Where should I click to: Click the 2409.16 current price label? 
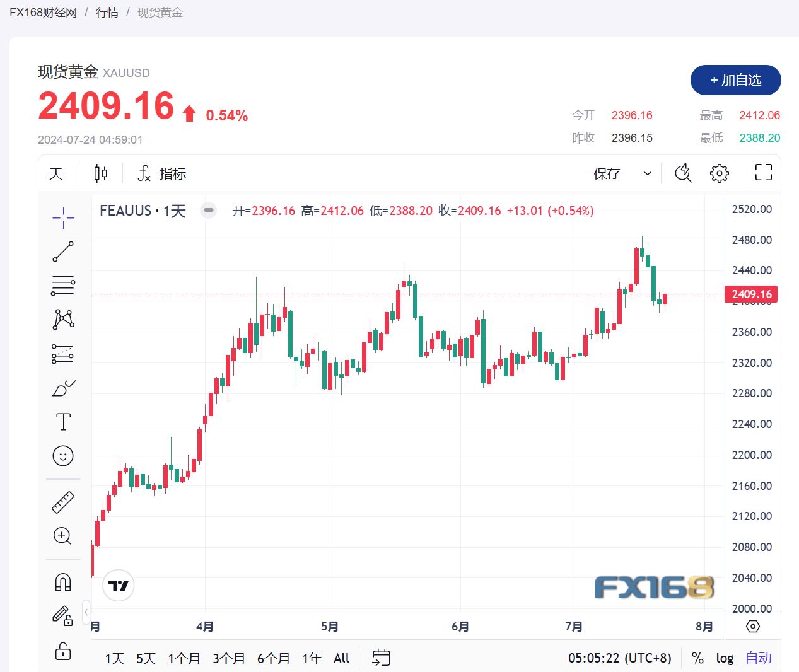tap(751, 294)
